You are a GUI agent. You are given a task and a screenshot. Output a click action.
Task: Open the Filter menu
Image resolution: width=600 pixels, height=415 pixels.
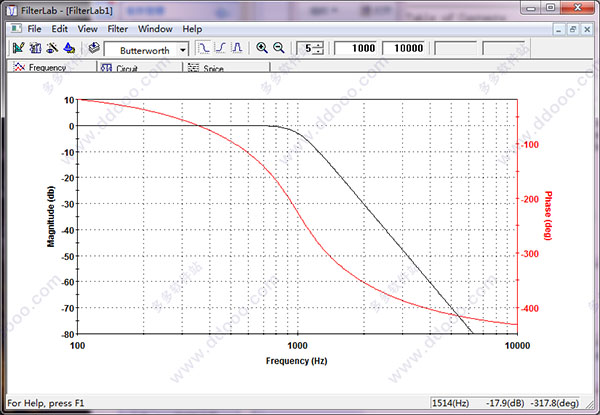point(117,29)
